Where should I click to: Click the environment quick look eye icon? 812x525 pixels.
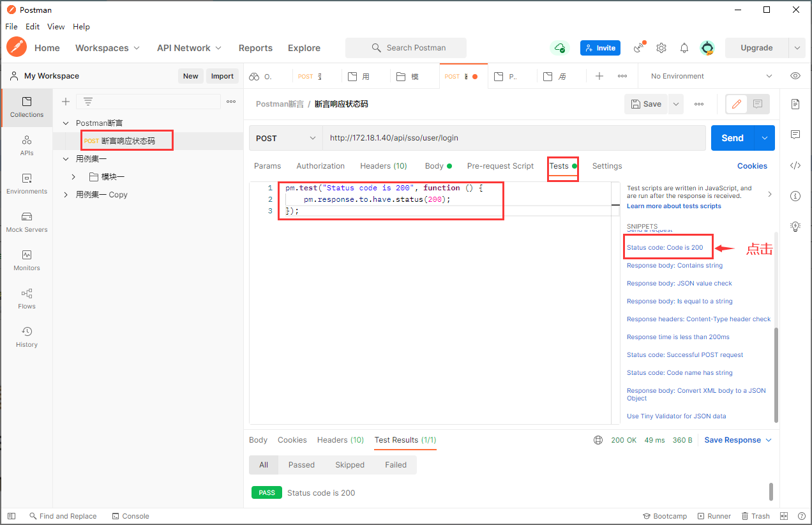pyautogui.click(x=795, y=76)
